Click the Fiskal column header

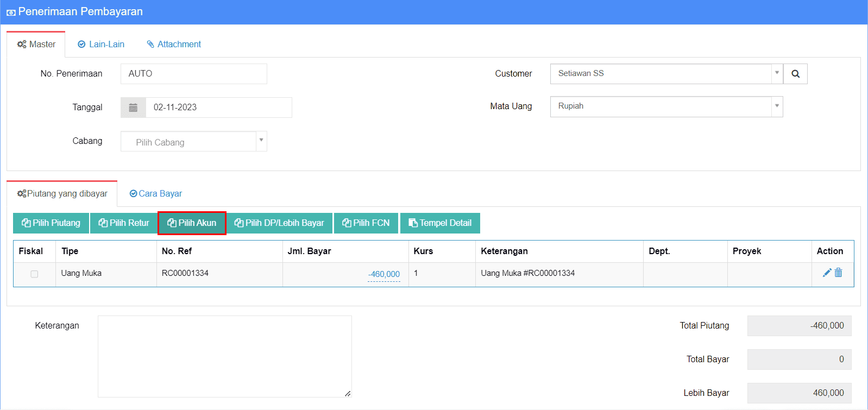[x=35, y=251]
